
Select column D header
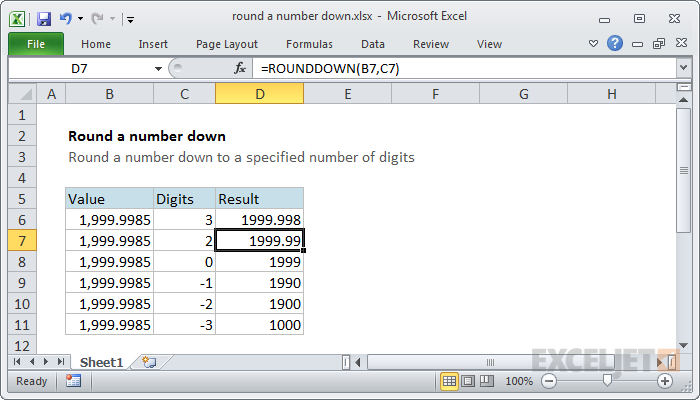coord(259,94)
